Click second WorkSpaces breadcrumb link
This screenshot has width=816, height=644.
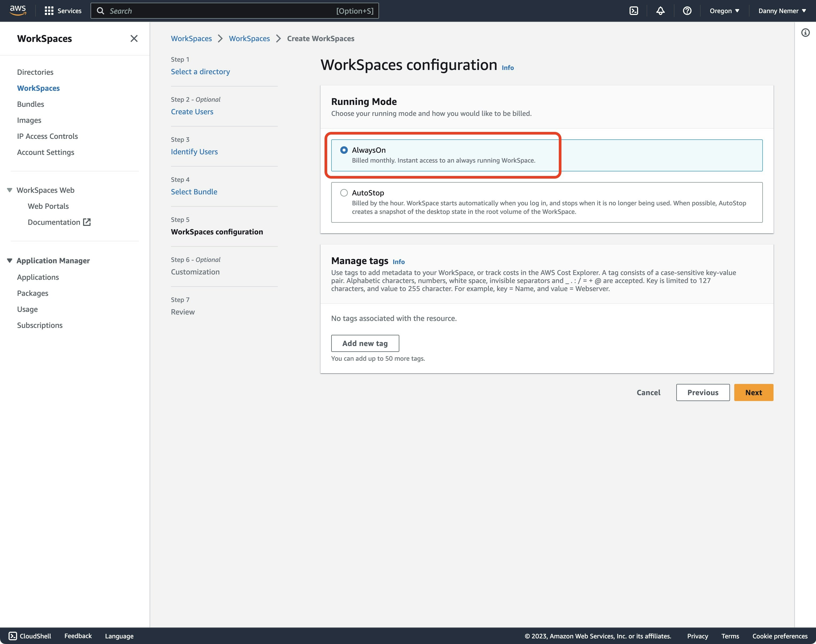(x=249, y=38)
